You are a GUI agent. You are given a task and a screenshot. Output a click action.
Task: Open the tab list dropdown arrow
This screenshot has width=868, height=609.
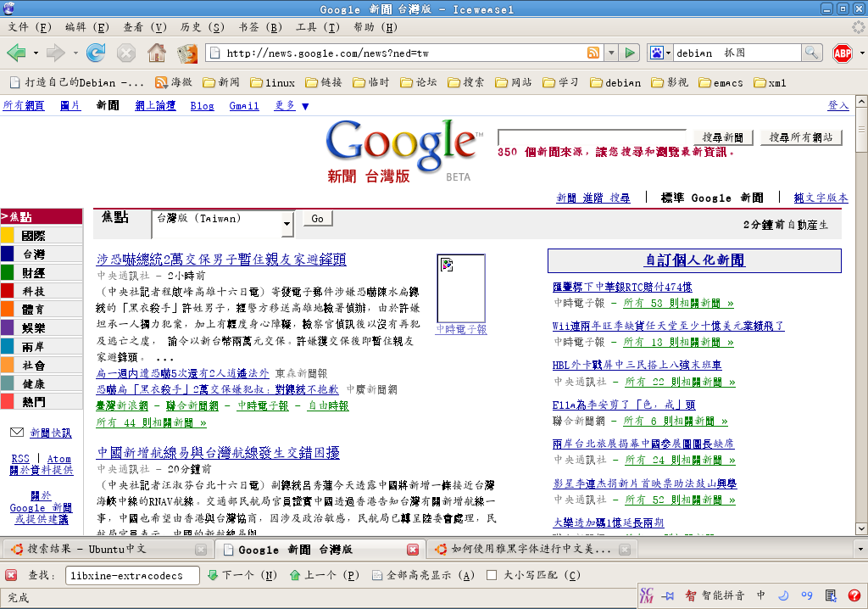(860, 549)
